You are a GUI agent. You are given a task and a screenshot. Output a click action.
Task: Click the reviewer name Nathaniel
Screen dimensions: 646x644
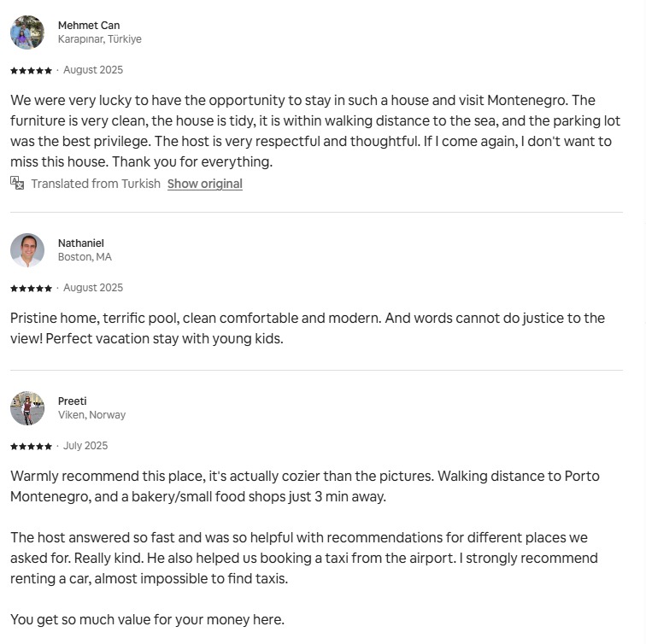click(x=80, y=243)
